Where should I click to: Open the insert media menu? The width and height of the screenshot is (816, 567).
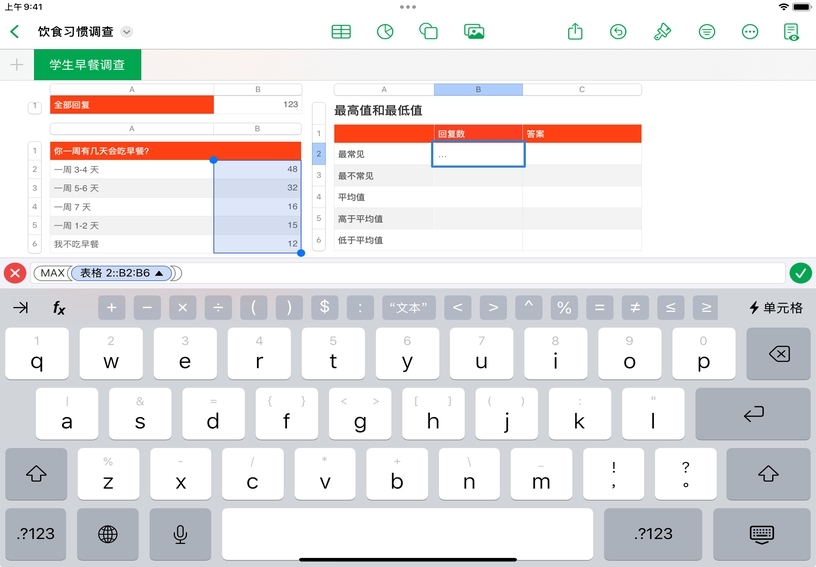pos(474,31)
